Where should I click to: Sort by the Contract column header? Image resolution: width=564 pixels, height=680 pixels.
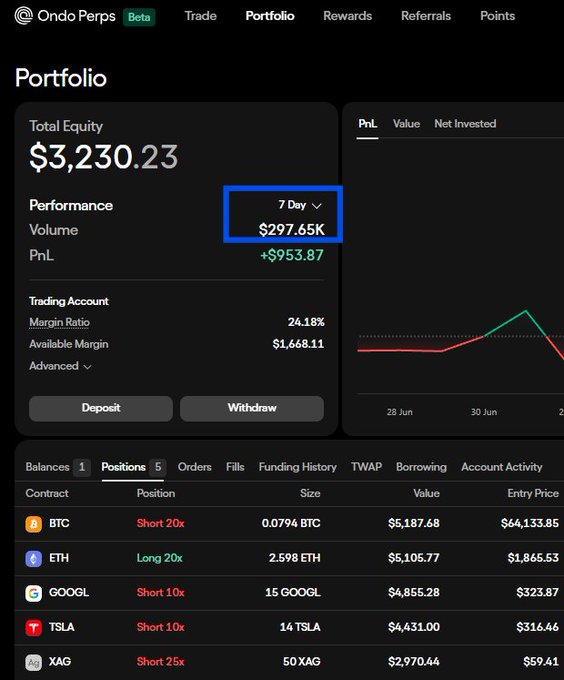[x=47, y=493]
